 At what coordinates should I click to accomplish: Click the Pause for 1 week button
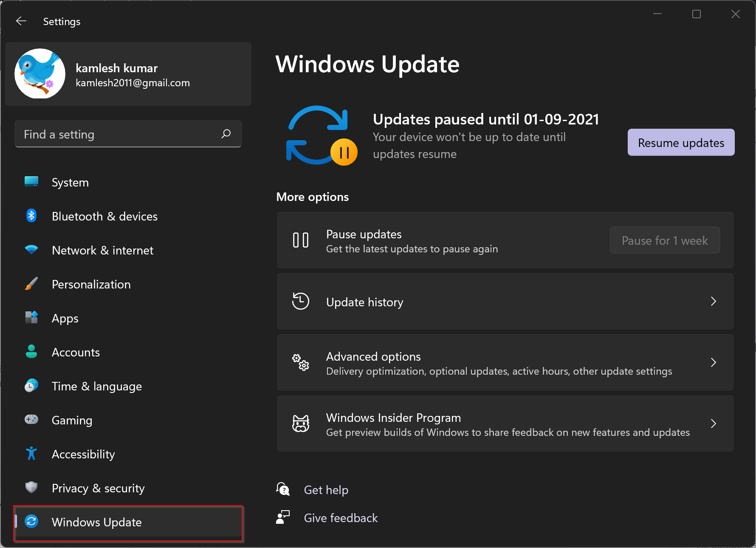(x=665, y=240)
